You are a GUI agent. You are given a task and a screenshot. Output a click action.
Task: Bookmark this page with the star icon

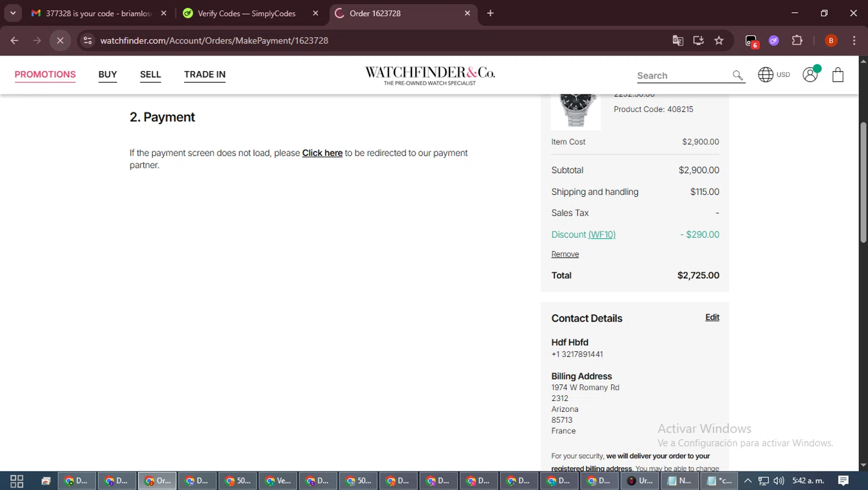[719, 40]
